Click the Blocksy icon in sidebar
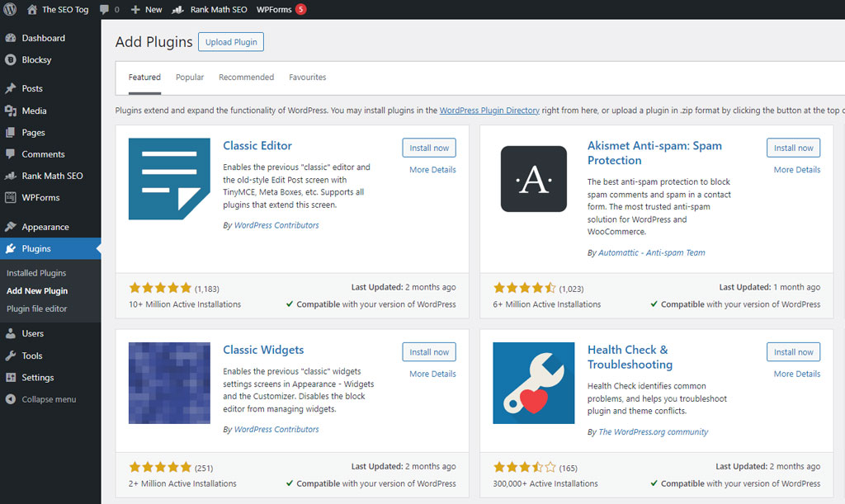The width and height of the screenshot is (845, 504). pyautogui.click(x=10, y=59)
